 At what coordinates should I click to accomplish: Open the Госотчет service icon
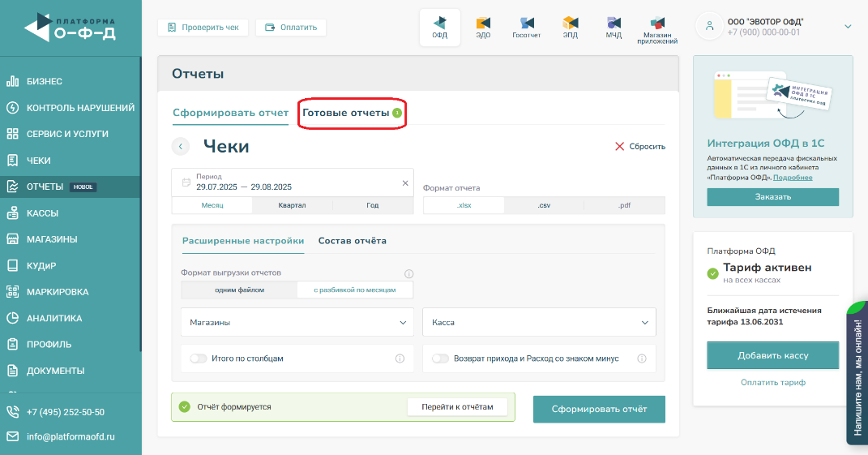coord(527,26)
